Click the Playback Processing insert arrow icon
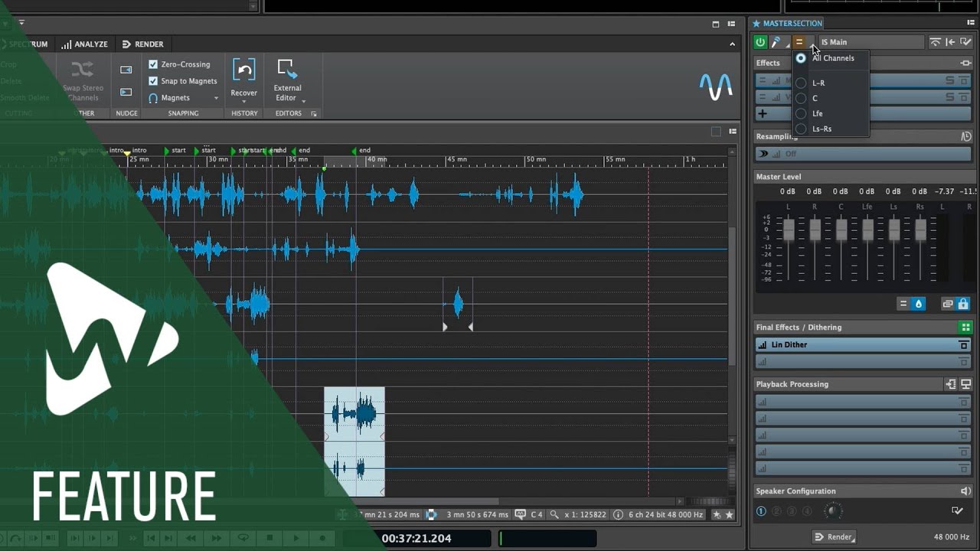980x551 pixels. [951, 384]
